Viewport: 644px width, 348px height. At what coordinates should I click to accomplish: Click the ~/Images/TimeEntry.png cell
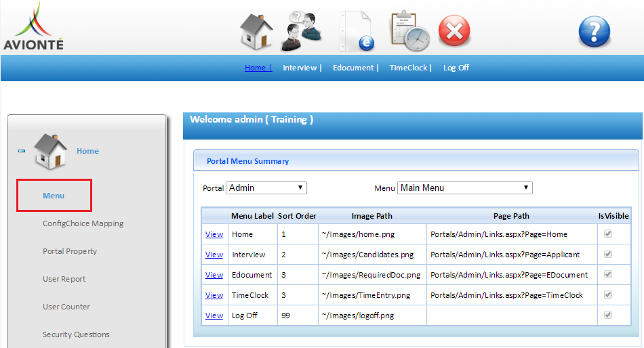coord(373,295)
